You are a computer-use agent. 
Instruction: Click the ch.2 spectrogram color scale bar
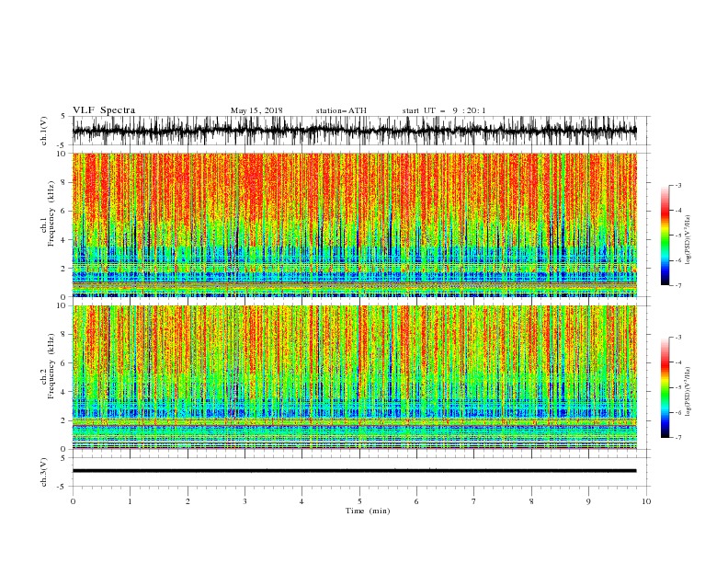(665, 387)
